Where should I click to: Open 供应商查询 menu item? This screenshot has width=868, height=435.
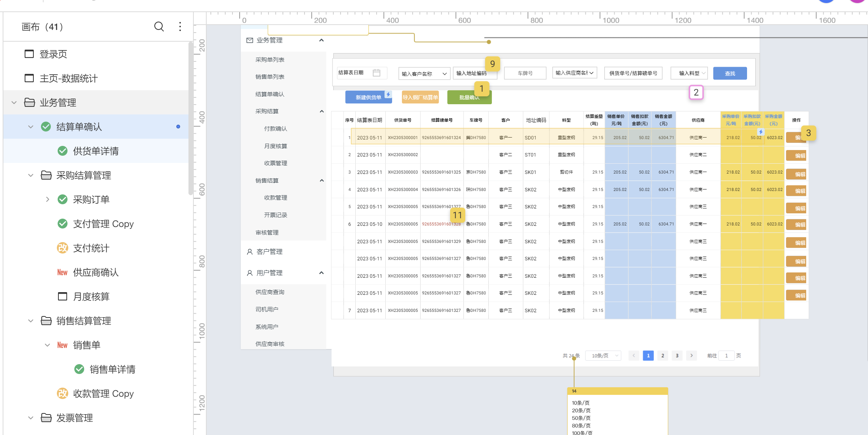click(270, 292)
